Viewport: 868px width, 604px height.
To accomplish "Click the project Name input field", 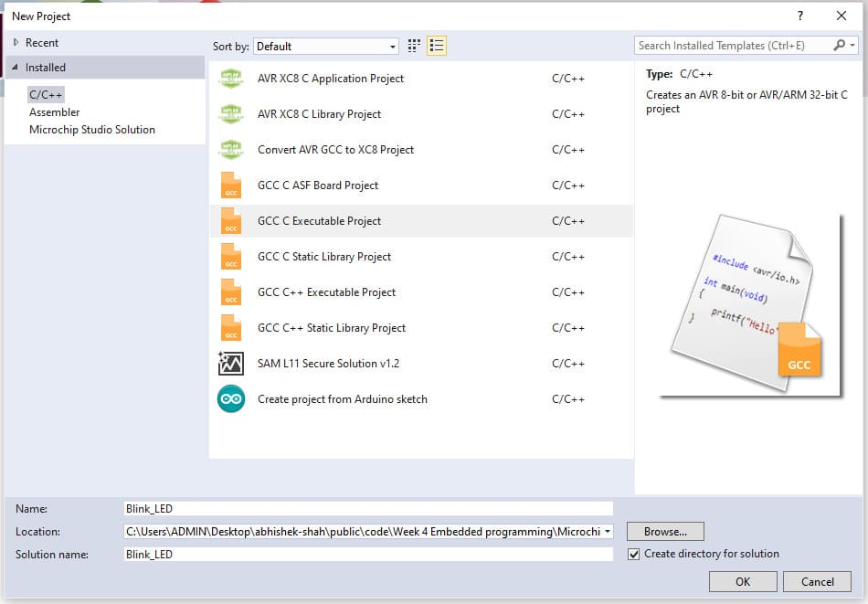I will point(369,509).
